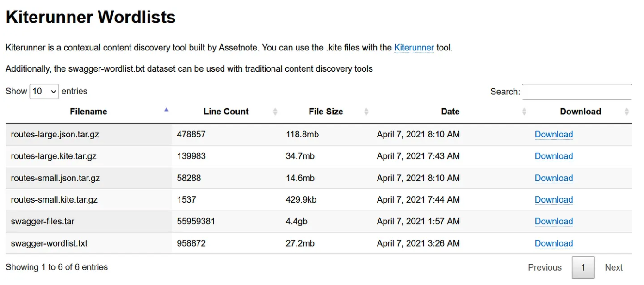
Task: Open the Kiterunner tool link
Action: (414, 48)
